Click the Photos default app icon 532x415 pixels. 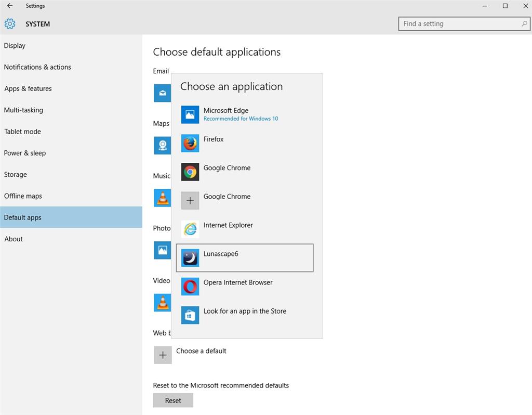(x=163, y=250)
